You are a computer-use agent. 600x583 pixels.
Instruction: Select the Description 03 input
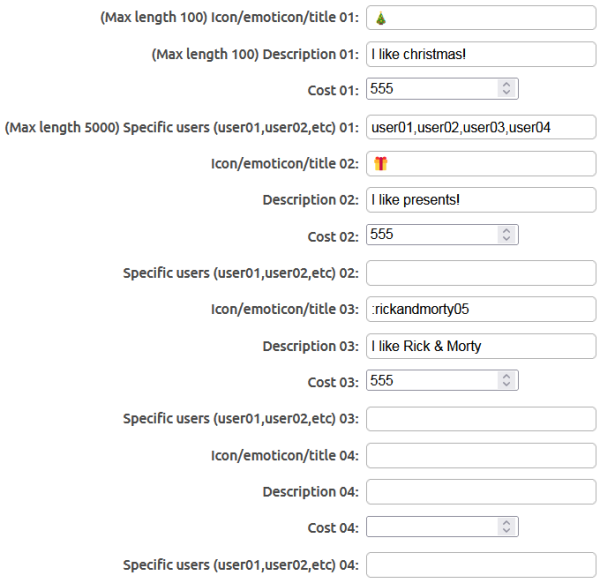point(481,346)
